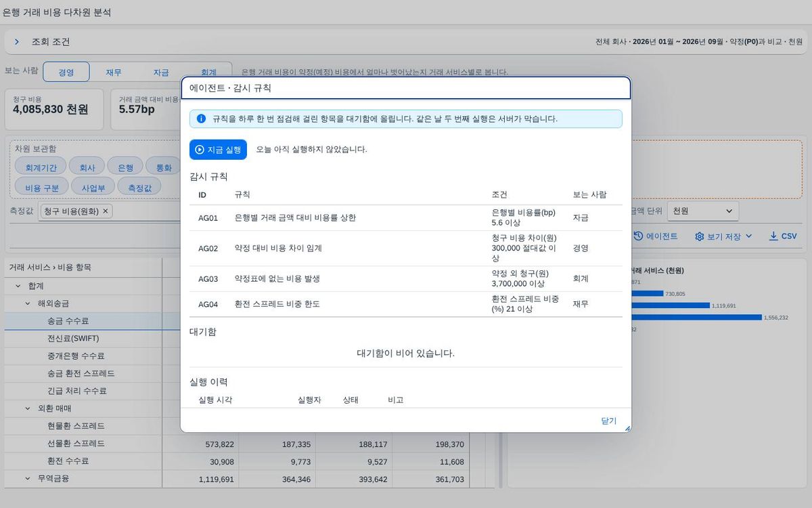Select rule row AG02 약정 대비 비용 차이 임계
Viewport: 812px width, 508px height.
406,249
